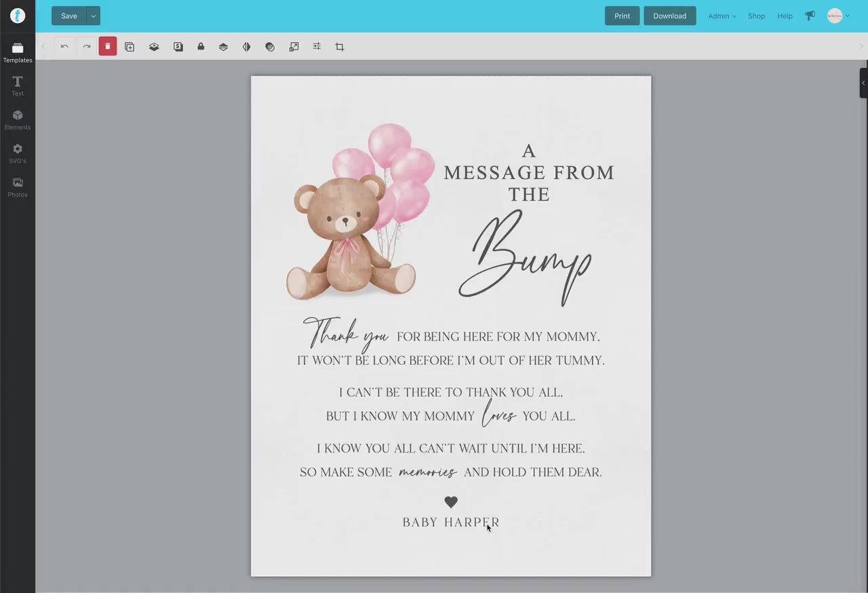Select the 'IT WON'T BE LONG BEFORE' line
Screen dimensions: 868x593
(451, 360)
